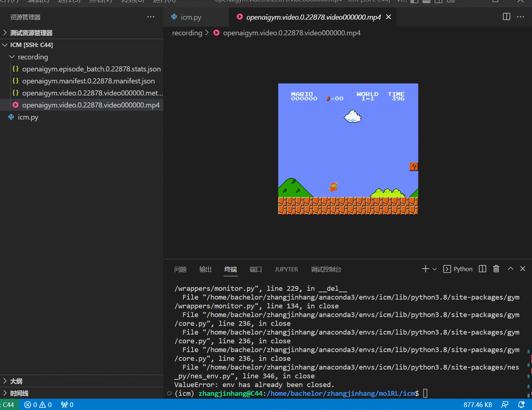Viewport: 532px width, 410px height.
Task: Split the terminal pane
Action: (x=482, y=269)
